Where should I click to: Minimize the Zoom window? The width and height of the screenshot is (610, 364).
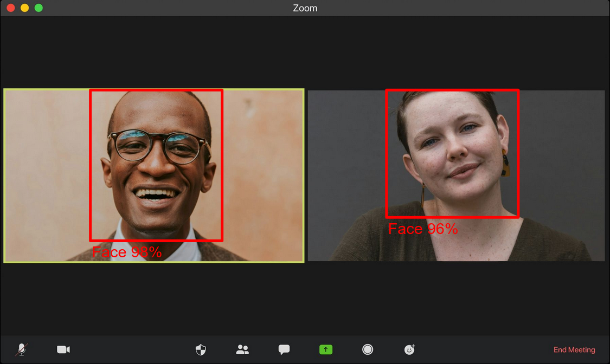point(24,8)
